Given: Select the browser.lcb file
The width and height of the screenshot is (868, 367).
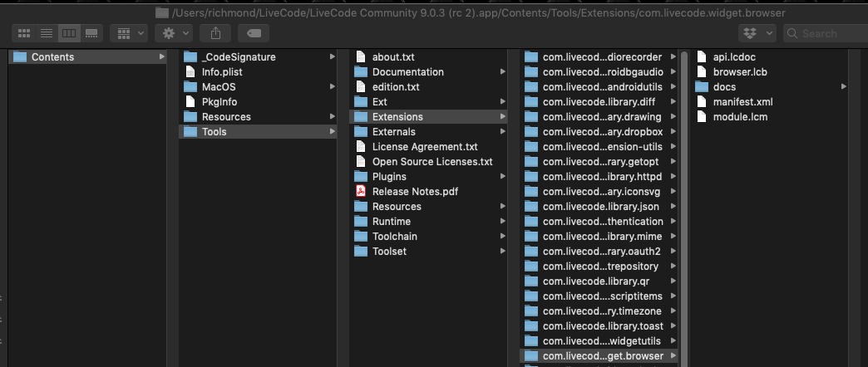Looking at the screenshot, I should click(740, 72).
